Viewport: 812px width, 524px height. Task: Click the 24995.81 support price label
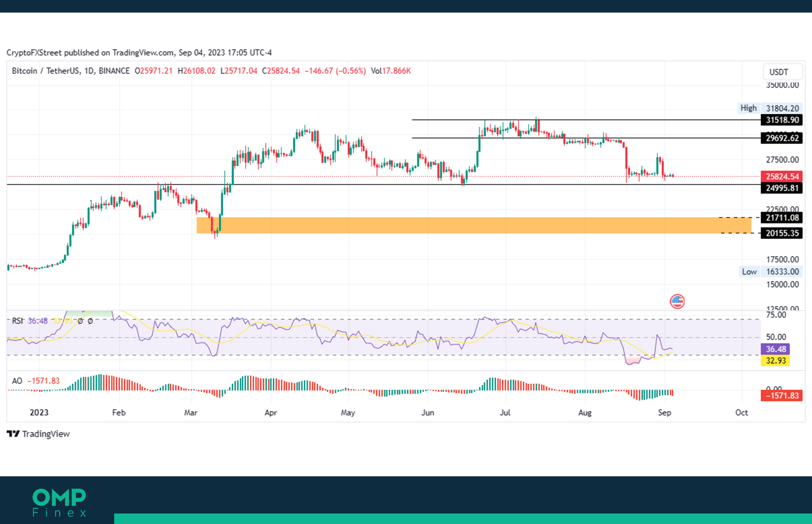point(782,188)
